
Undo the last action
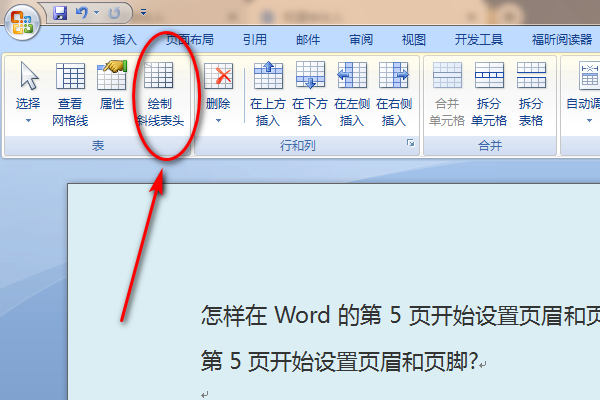[x=82, y=13]
